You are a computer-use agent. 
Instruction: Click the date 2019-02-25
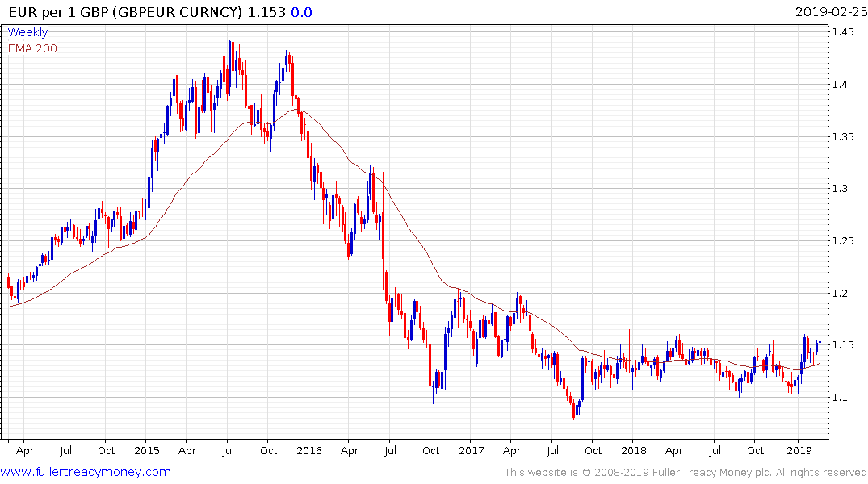click(831, 12)
